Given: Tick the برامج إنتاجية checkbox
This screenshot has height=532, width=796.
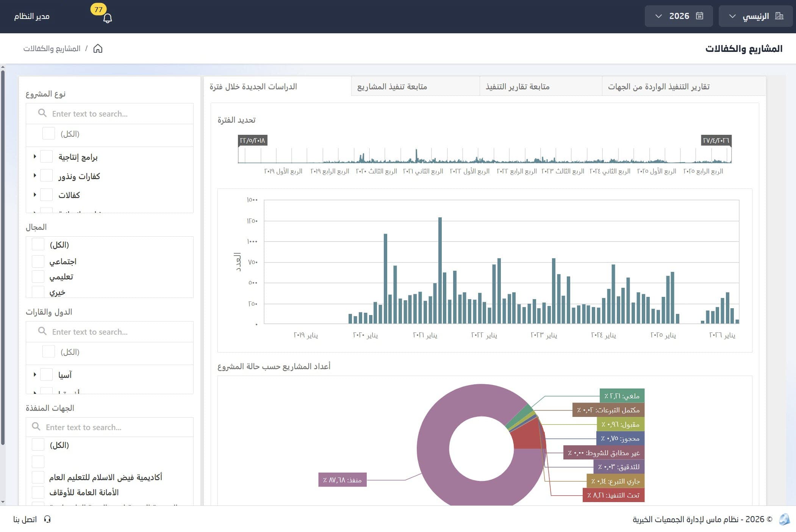Looking at the screenshot, I should click(x=46, y=156).
